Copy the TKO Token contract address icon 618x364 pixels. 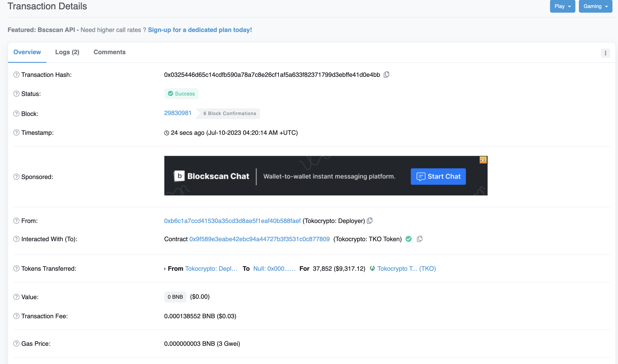420,239
